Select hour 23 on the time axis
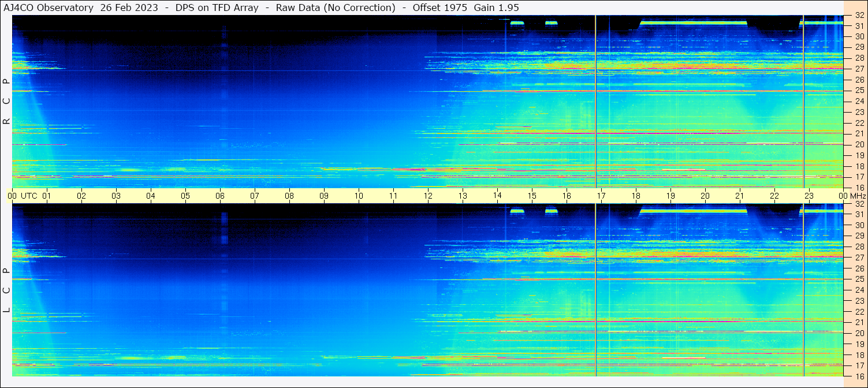The width and height of the screenshot is (868, 388). 809,196
